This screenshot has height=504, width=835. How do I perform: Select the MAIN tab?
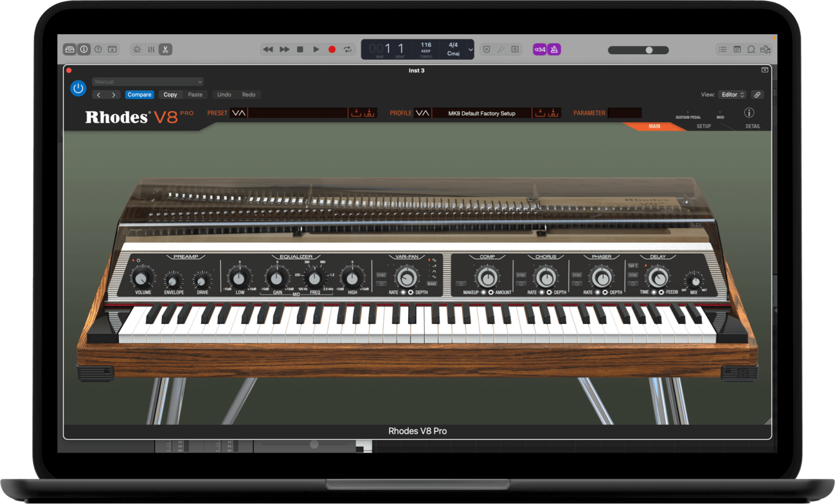pos(654,126)
